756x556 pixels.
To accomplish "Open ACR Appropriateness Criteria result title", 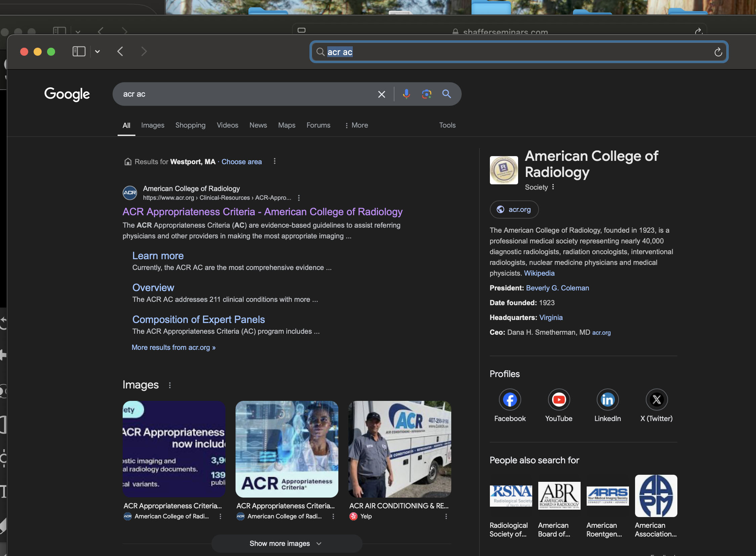I will tap(262, 212).
